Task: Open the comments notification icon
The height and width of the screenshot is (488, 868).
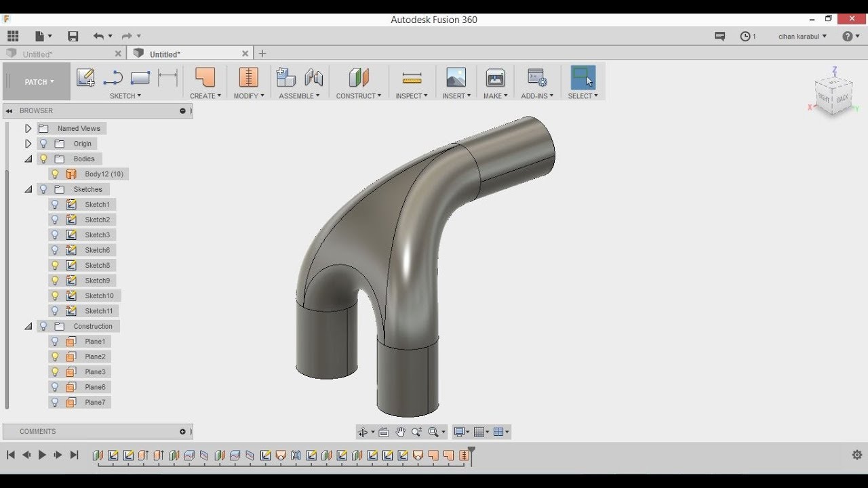Action: click(720, 37)
